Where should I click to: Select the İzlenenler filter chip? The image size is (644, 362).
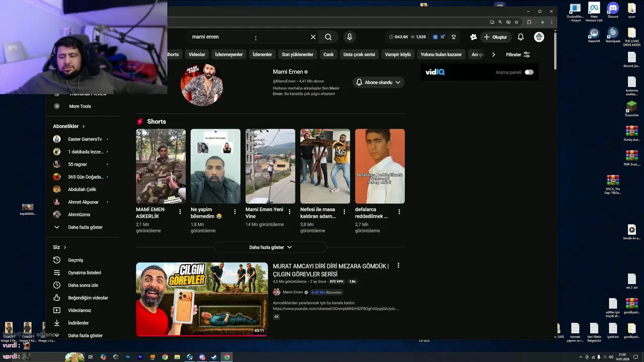[262, 54]
